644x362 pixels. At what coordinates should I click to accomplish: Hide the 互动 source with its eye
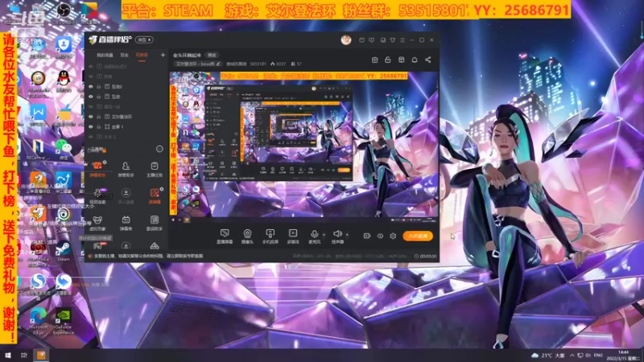pyautogui.click(x=91, y=97)
